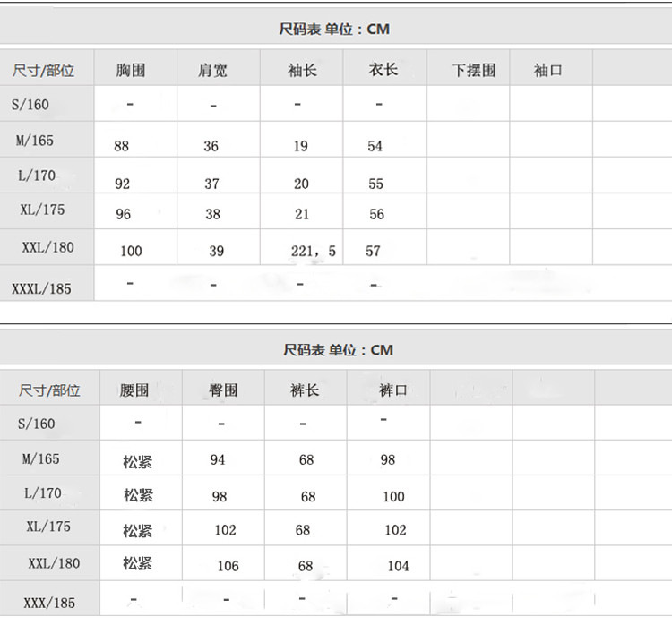The height and width of the screenshot is (625, 672).
Task: Click trouser opening value 104
Action: coord(398,566)
